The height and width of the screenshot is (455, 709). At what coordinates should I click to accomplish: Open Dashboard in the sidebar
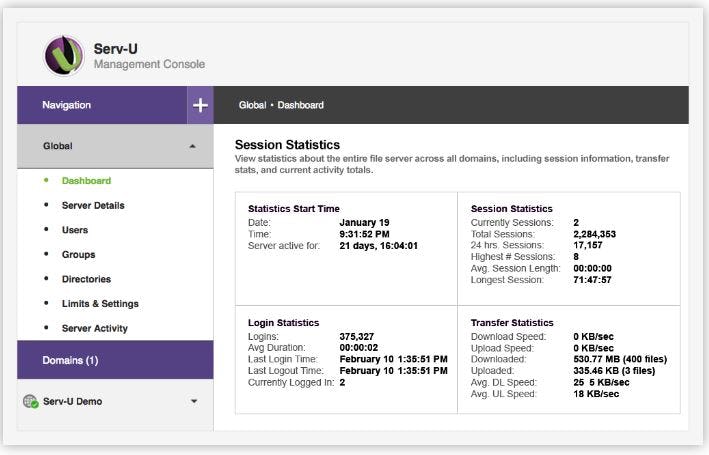86,181
